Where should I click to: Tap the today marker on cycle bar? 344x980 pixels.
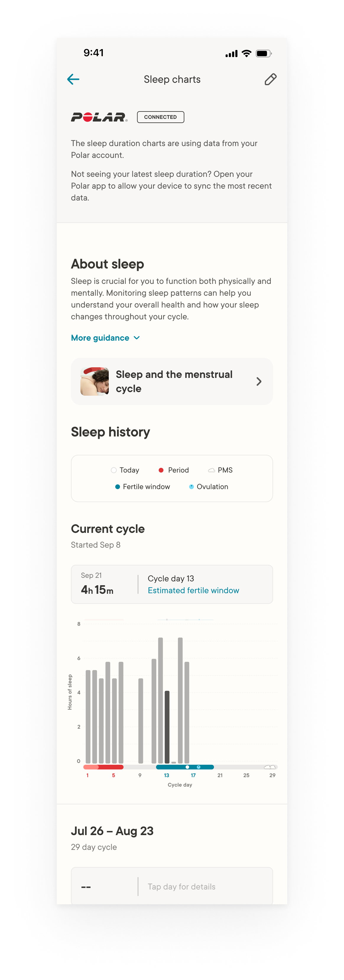point(187,767)
